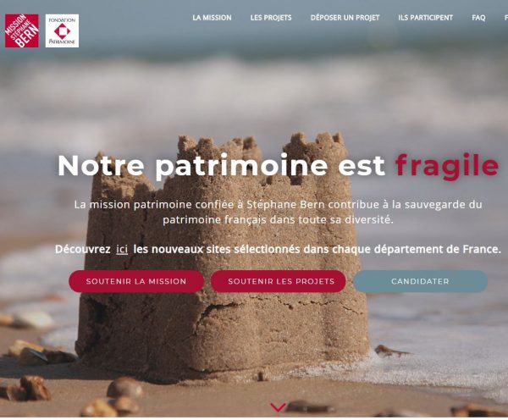Open the Fondation du Patrimoine logo

pos(62,30)
